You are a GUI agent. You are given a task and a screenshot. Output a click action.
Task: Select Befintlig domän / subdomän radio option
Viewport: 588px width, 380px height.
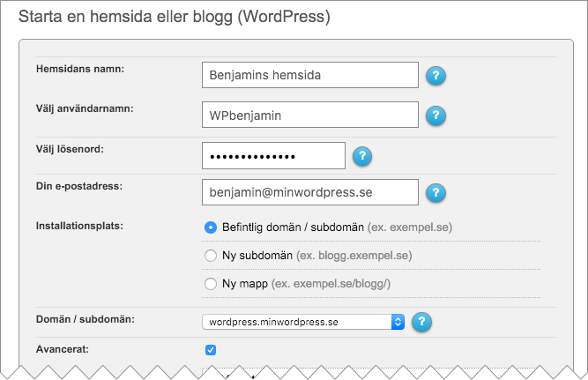(x=211, y=227)
